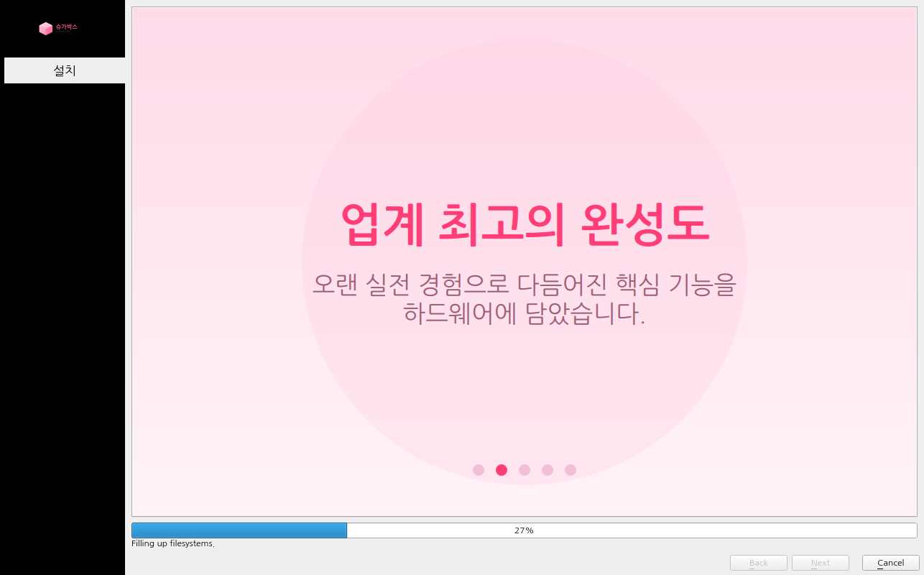Click the installation progress bar at 27%
This screenshot has height=575, width=924.
coord(524,530)
